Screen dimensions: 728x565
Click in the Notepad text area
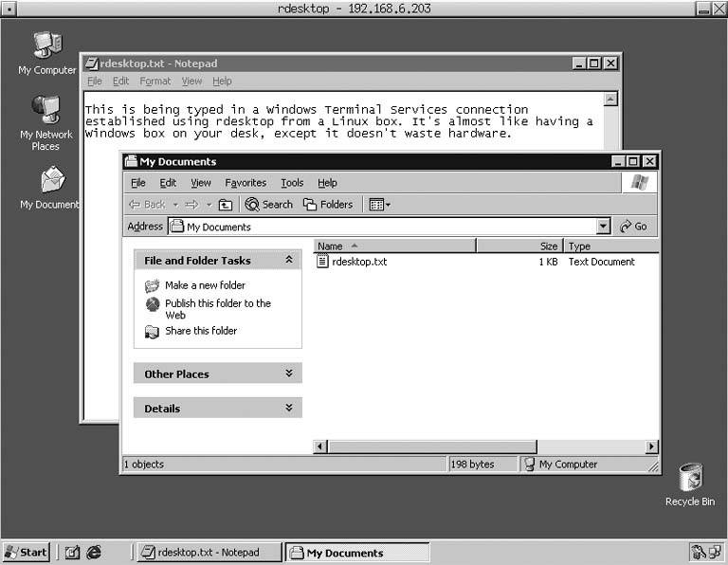(x=344, y=121)
